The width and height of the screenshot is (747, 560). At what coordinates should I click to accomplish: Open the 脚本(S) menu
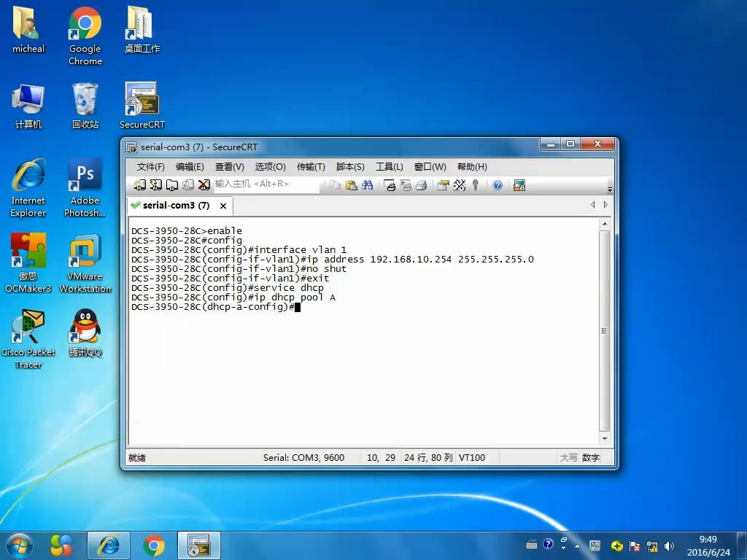point(350,167)
